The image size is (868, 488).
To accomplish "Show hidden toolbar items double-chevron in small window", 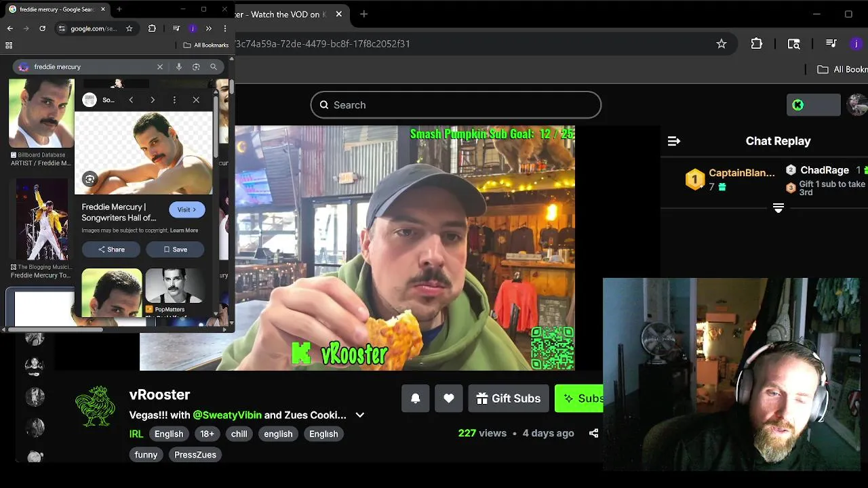I will (x=209, y=28).
